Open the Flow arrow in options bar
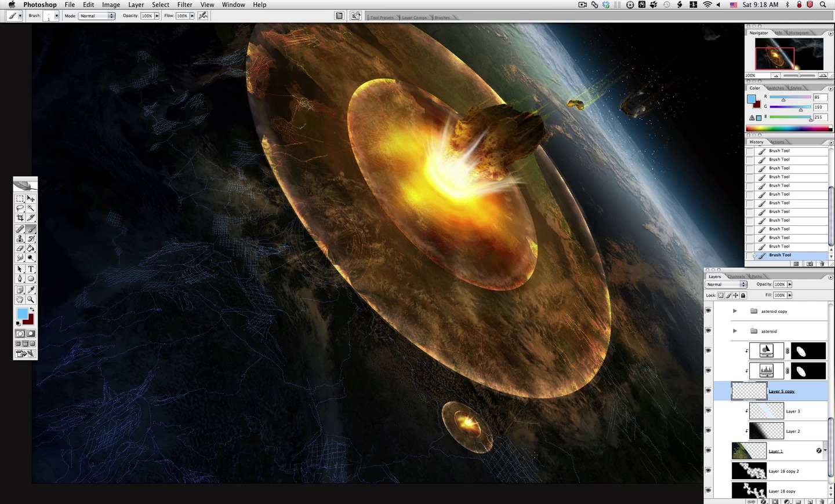835x504 pixels. [192, 16]
